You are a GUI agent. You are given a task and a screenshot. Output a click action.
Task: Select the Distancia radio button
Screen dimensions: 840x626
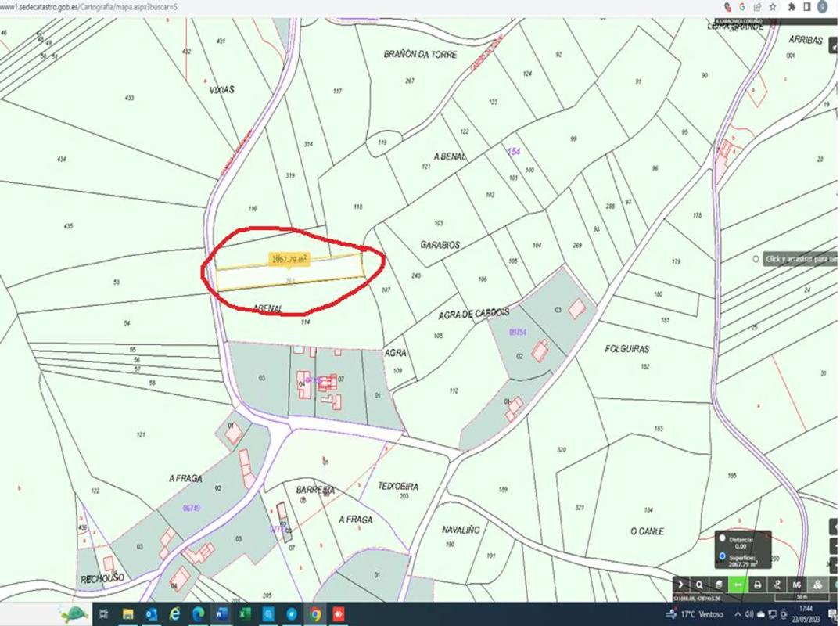[721, 538]
